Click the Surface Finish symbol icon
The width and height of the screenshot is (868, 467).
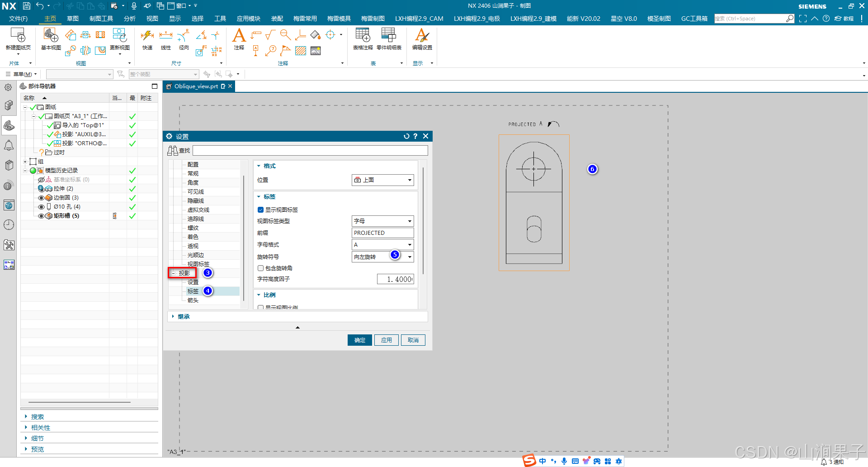pos(270,35)
